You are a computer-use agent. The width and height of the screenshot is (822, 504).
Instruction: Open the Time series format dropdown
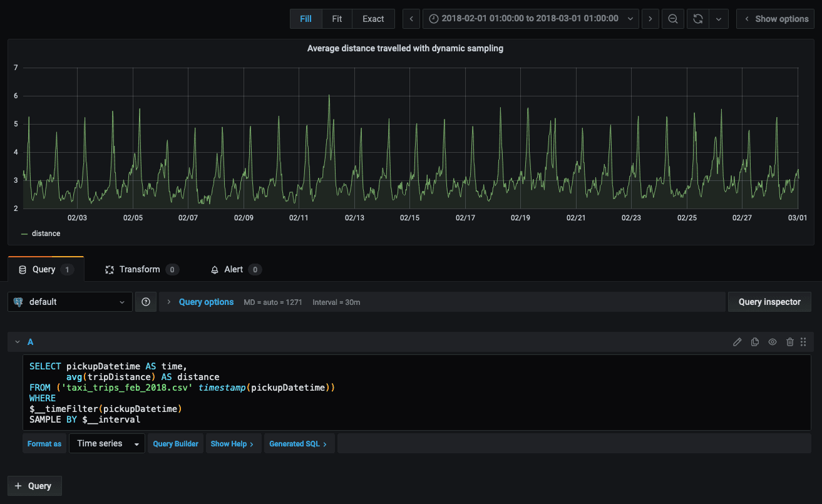click(x=107, y=443)
